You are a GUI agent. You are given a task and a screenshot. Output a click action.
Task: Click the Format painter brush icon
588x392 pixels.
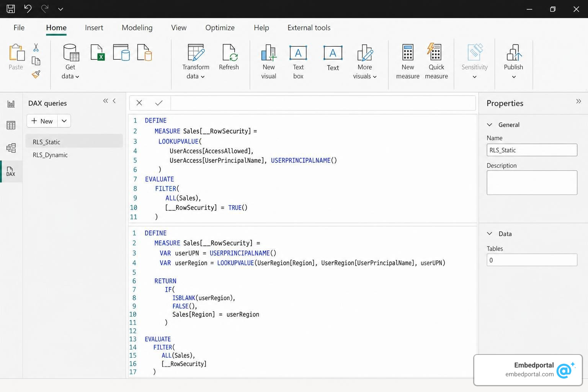tap(36, 74)
